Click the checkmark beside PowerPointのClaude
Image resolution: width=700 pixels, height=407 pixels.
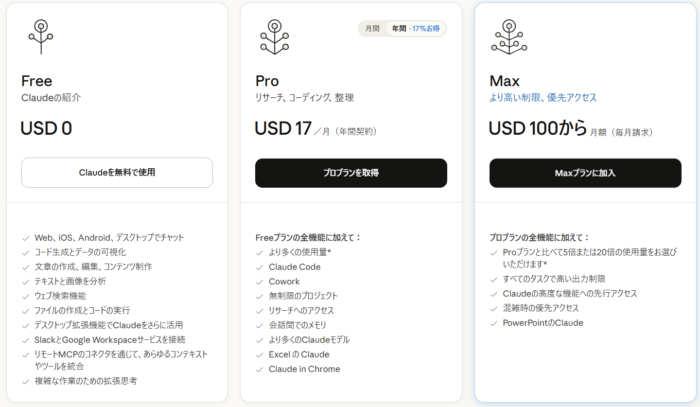pyautogui.click(x=494, y=323)
